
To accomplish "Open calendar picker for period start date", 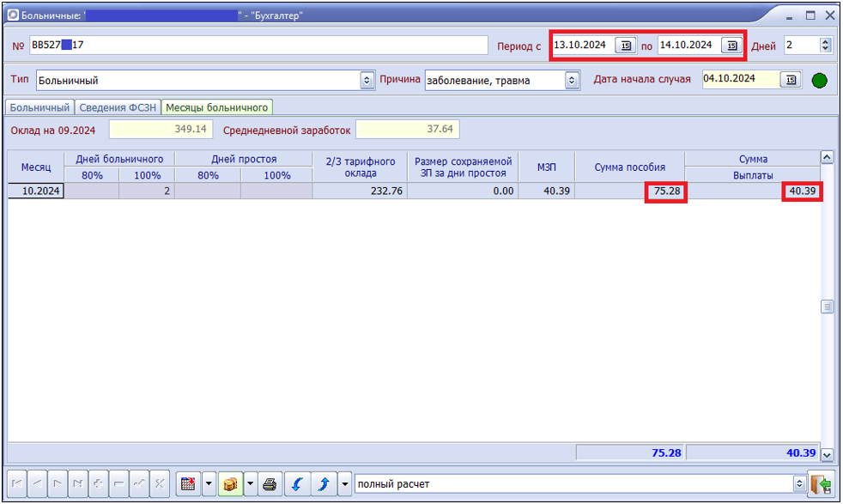I will coord(626,46).
